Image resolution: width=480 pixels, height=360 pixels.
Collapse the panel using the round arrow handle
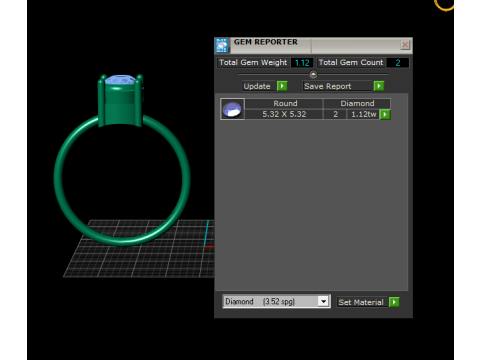(x=313, y=74)
